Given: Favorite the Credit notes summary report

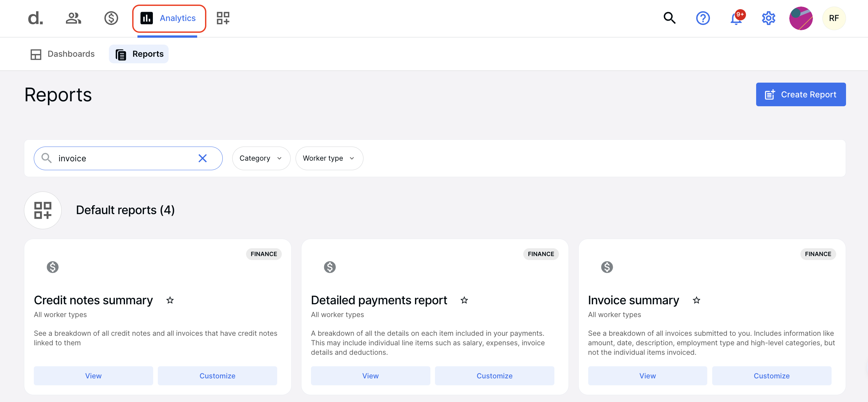Looking at the screenshot, I should click(170, 300).
